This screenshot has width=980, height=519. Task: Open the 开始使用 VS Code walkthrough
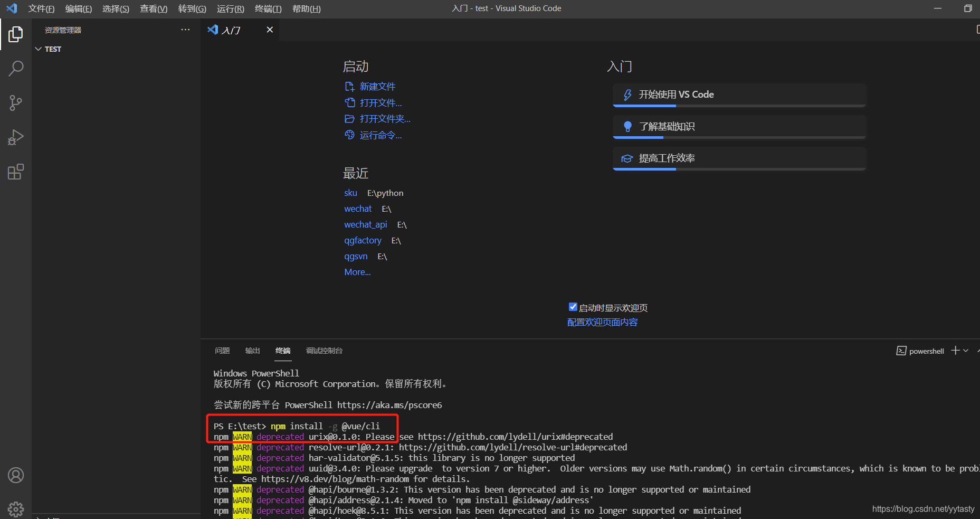[x=739, y=95]
